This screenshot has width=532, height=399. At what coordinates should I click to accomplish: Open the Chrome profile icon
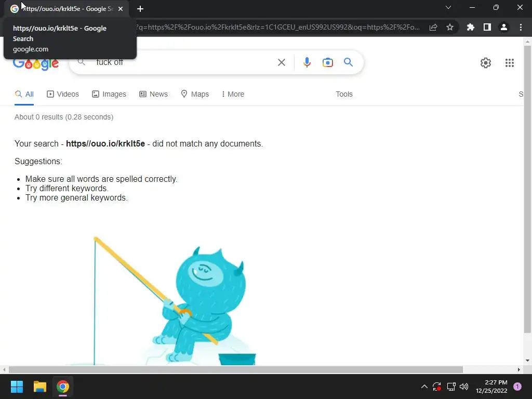(x=504, y=27)
